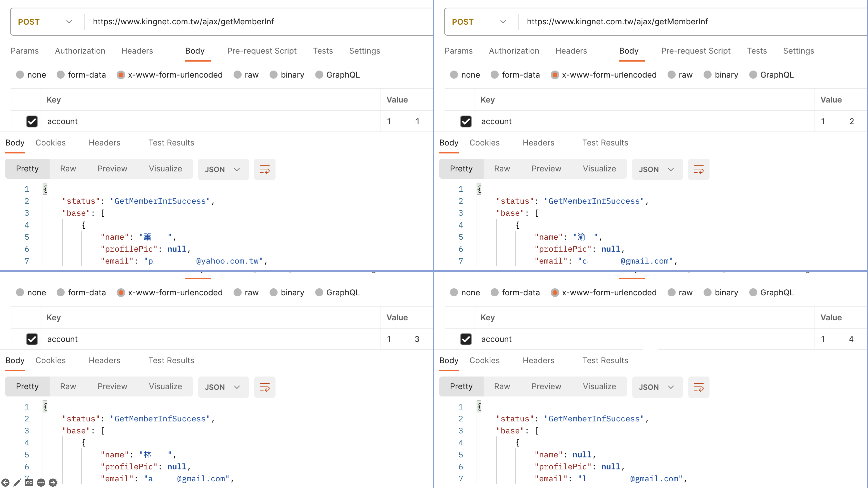The image size is (868, 488).
Task: Switch to Preview view in bottom-right response
Action: pyautogui.click(x=547, y=387)
